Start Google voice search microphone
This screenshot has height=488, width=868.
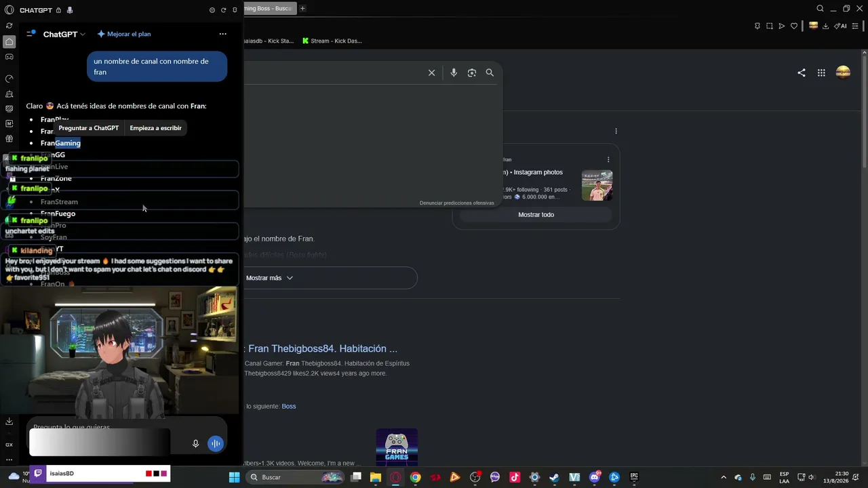coord(454,73)
